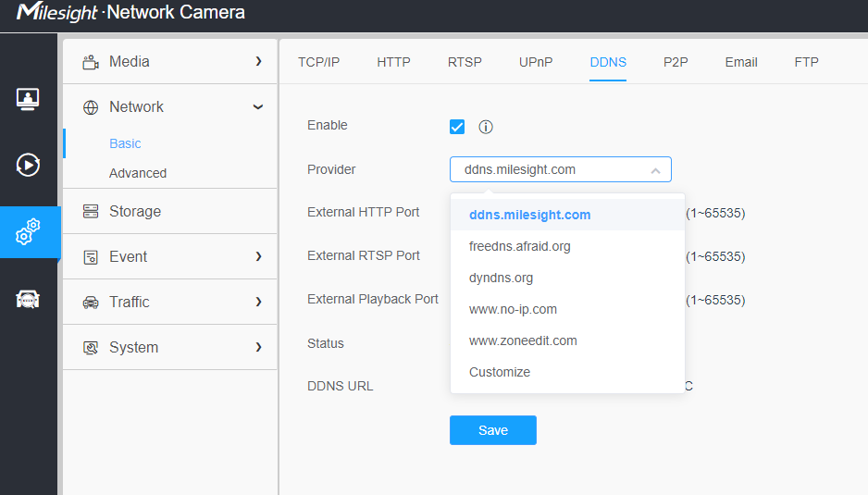Click the Traffic menu label
Screen dimensions: 868x495
(x=130, y=302)
